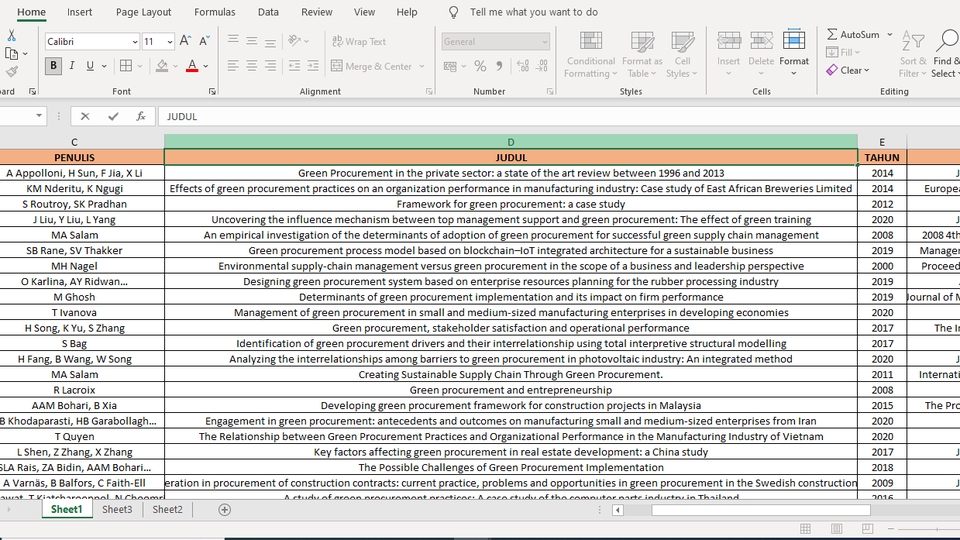960x540 pixels.
Task: Set Bottom Align vertical alignment
Action: [270, 41]
